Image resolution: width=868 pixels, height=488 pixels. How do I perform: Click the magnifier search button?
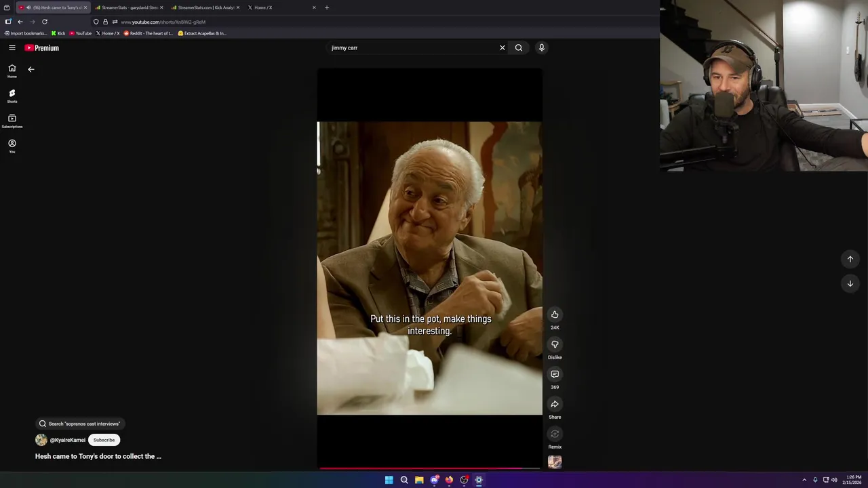tap(519, 47)
